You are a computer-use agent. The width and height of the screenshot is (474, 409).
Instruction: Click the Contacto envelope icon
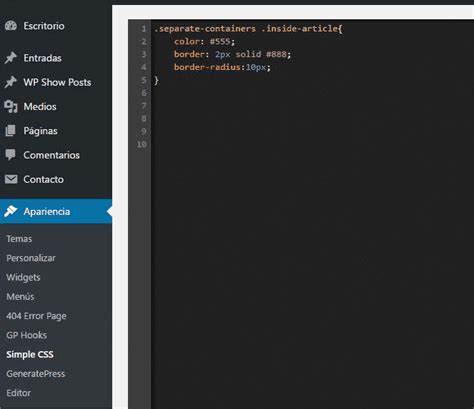(11, 179)
